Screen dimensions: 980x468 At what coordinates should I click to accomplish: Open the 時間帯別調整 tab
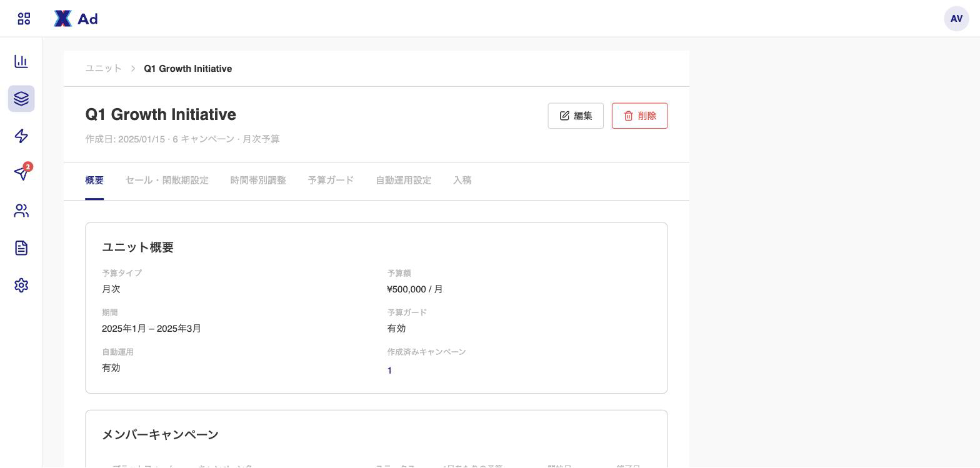[x=258, y=181]
